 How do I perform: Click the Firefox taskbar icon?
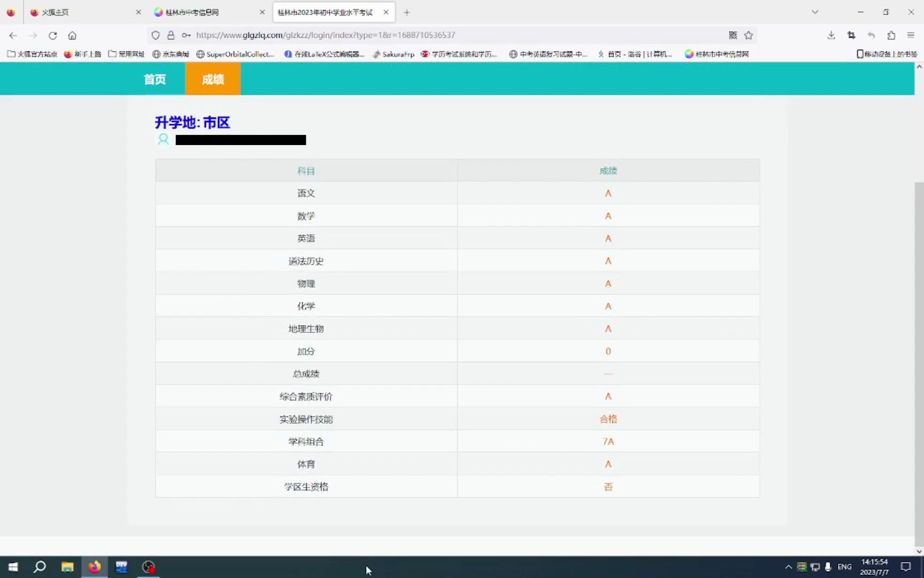pos(95,567)
